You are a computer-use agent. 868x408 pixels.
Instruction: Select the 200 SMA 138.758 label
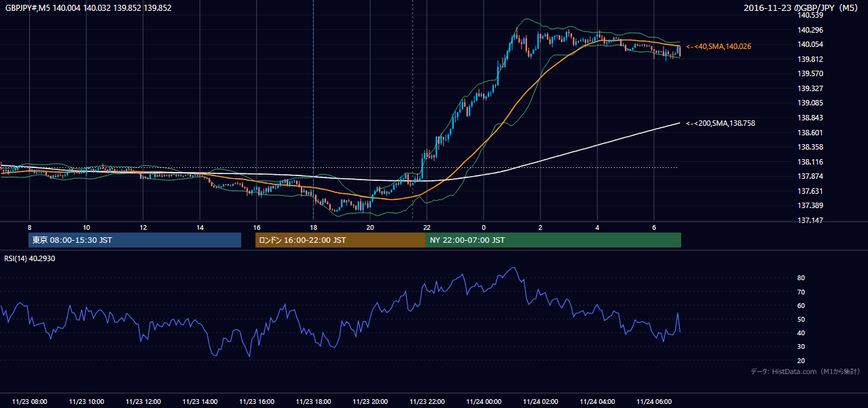[721, 124]
